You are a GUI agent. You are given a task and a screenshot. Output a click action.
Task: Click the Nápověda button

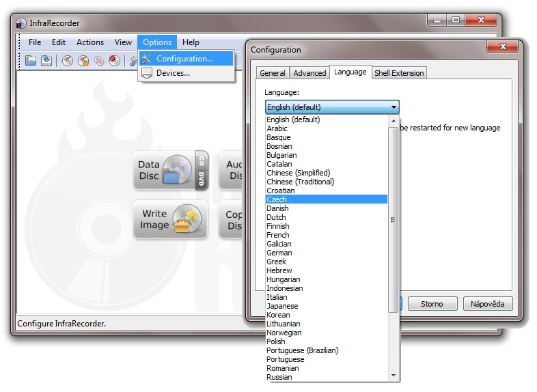[487, 304]
